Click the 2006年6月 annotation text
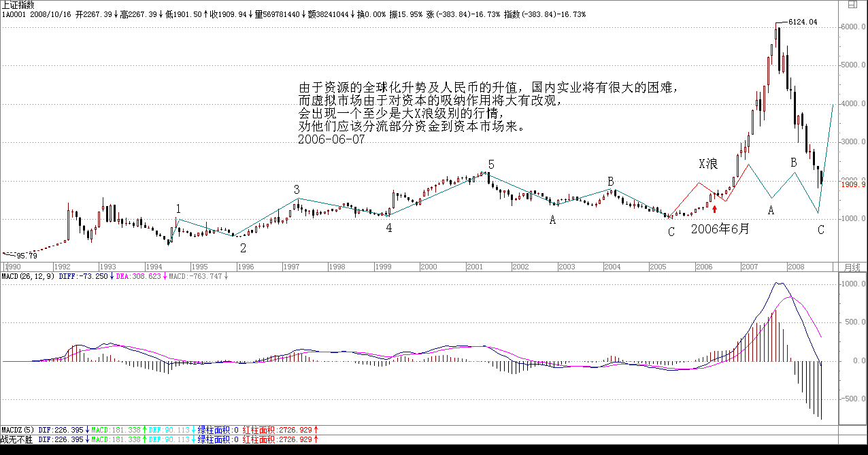 click(720, 230)
